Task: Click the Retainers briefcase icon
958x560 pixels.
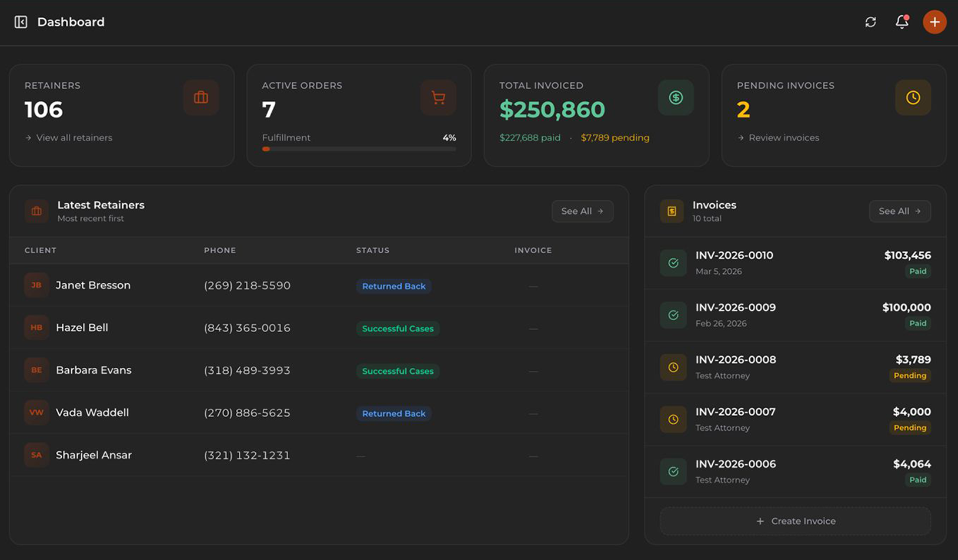Action: pyautogui.click(x=201, y=98)
